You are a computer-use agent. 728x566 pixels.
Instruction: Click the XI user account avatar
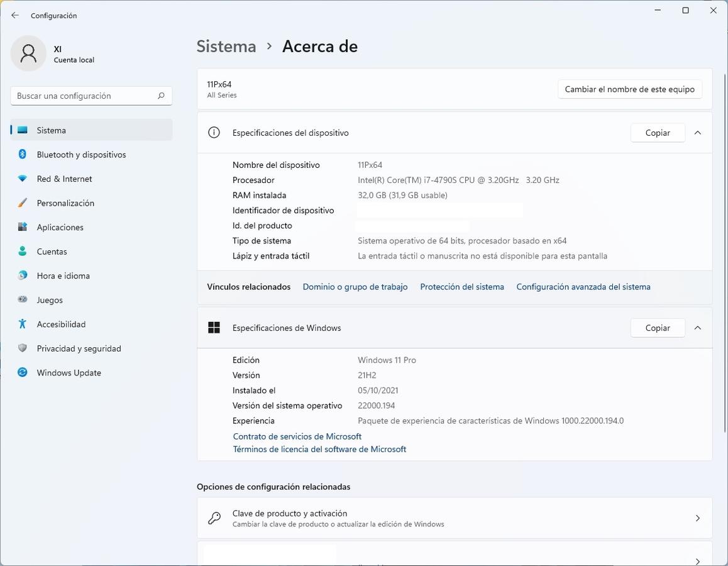[x=28, y=53]
